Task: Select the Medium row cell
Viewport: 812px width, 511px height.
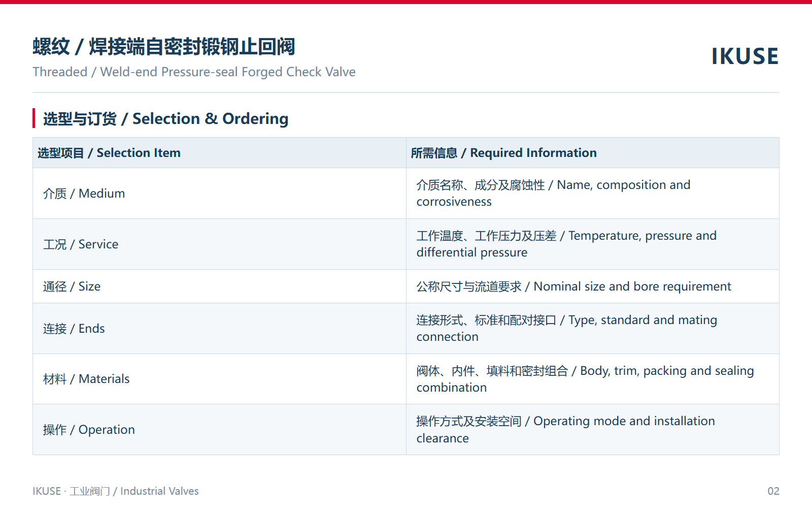Action: [x=219, y=194]
